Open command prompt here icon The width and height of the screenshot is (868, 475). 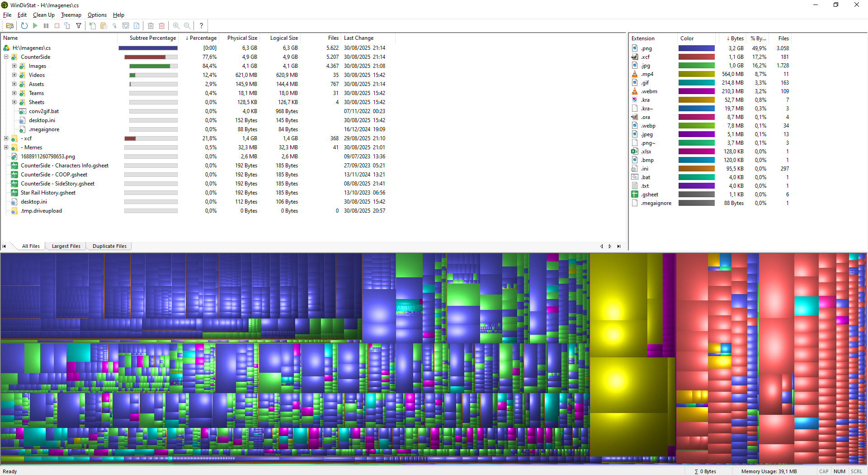[x=126, y=26]
